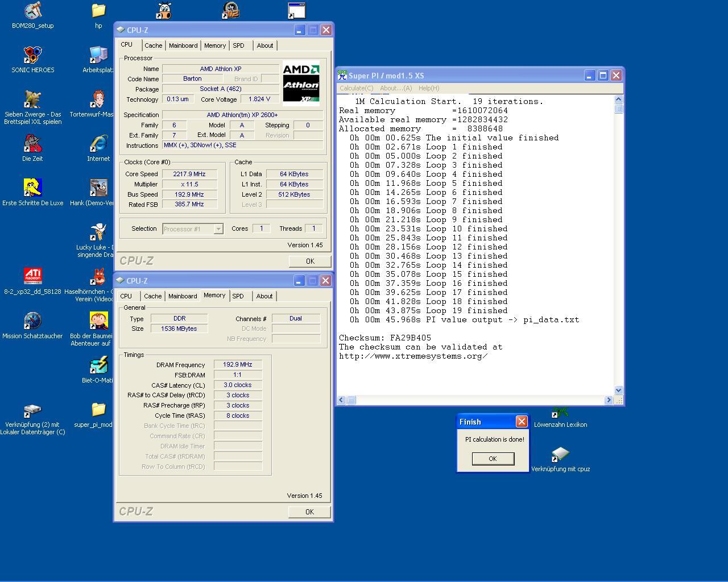This screenshot has width=728, height=582.
Task: Click the Super PI title bar icon
Action: coord(342,75)
